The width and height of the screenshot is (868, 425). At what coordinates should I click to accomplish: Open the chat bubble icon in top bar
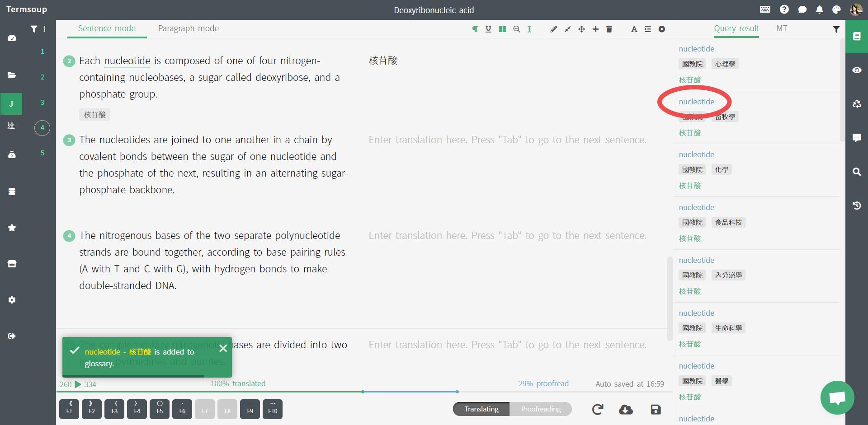(802, 9)
